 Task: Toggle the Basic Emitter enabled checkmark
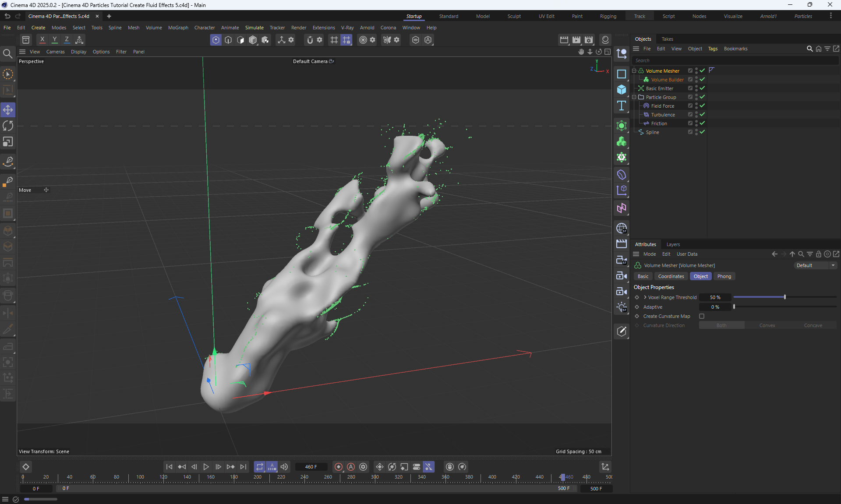point(702,88)
